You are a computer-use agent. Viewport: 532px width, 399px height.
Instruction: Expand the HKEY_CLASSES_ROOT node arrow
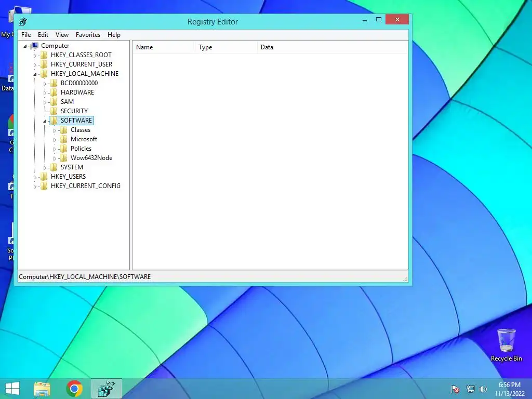click(x=35, y=55)
